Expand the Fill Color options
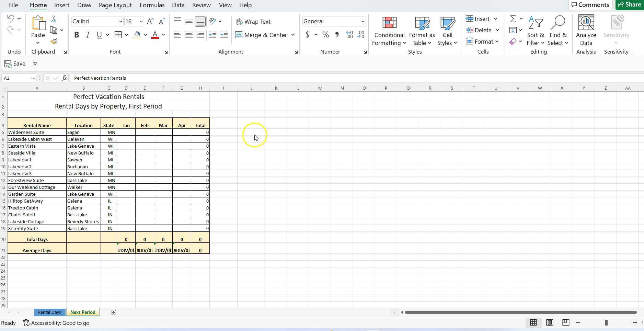Viewport: 644px width, 331px height. (x=145, y=35)
